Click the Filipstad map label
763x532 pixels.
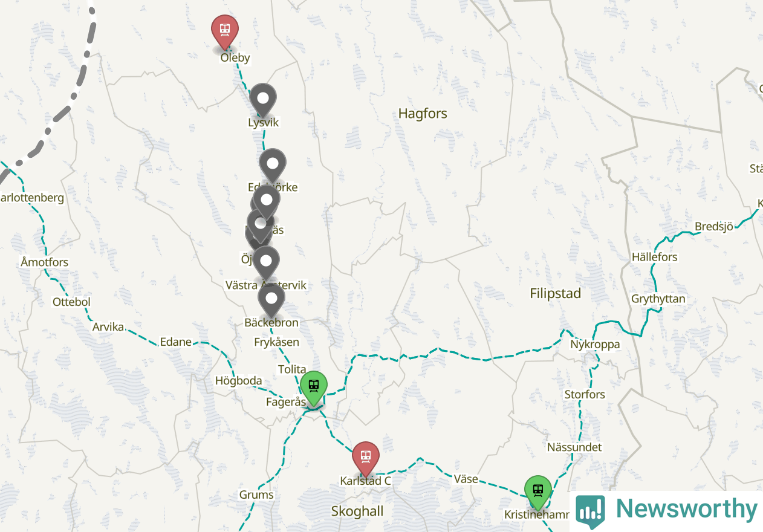556,294
